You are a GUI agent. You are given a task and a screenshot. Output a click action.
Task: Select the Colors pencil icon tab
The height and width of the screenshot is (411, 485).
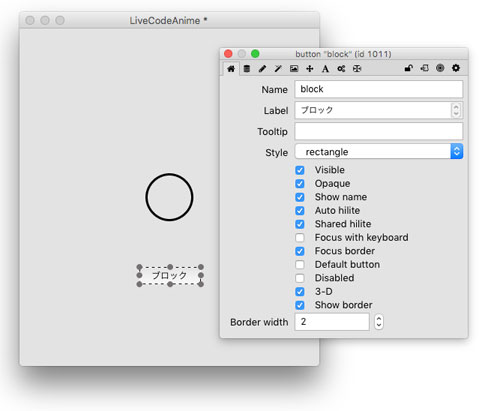pyautogui.click(x=262, y=69)
